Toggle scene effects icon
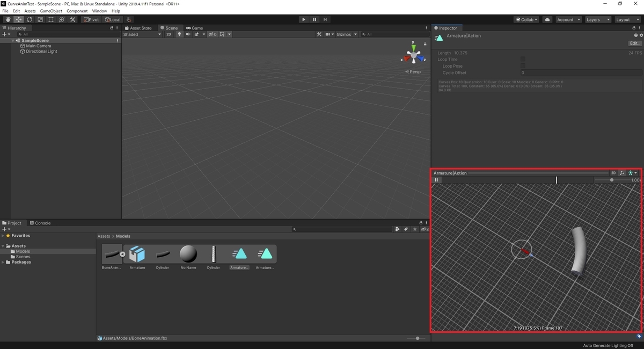The height and width of the screenshot is (349, 644). tap(196, 34)
